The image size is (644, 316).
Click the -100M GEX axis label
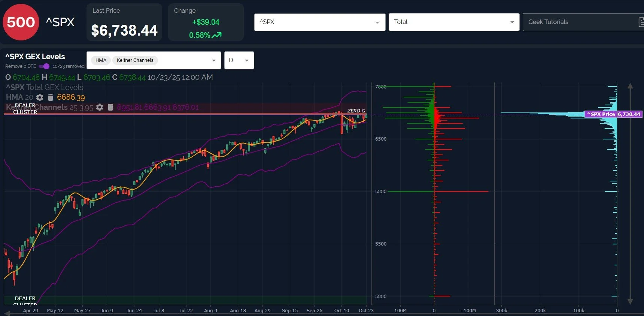(468, 311)
